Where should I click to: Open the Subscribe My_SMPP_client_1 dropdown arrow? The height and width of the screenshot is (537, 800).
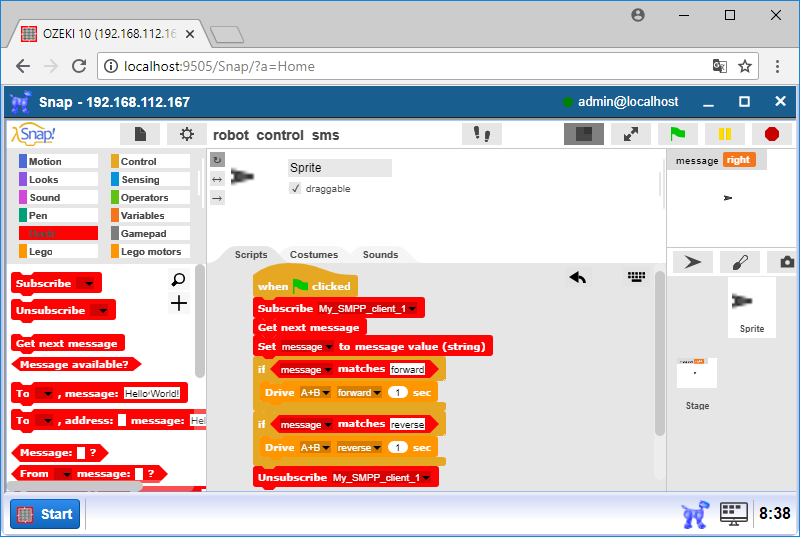412,309
